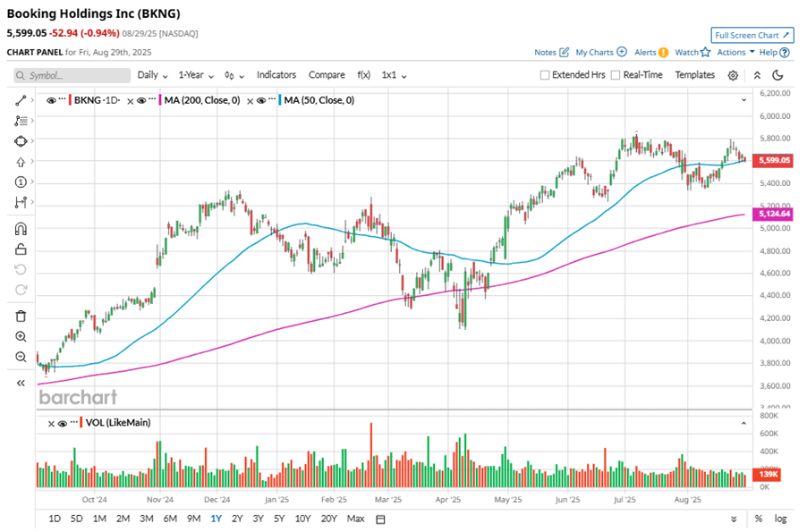Viewport: 807px width, 532px height.
Task: Delete drawings with the trash icon
Action: pos(21,316)
